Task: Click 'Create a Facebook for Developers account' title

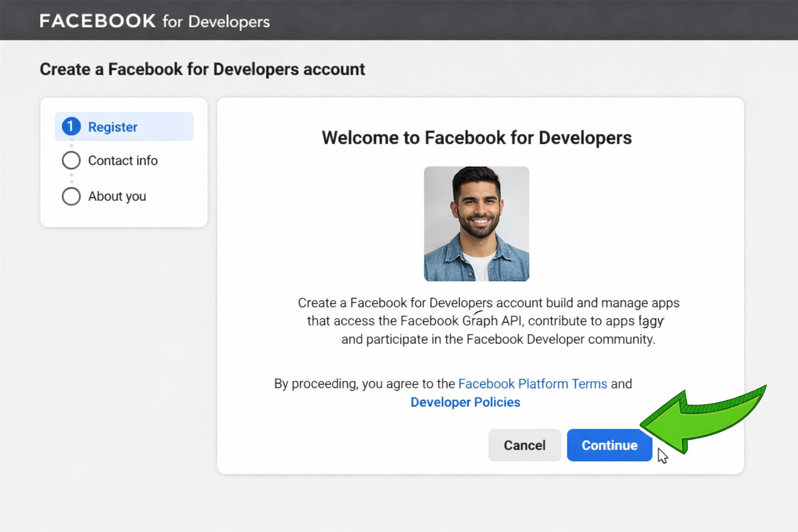Action: (203, 69)
